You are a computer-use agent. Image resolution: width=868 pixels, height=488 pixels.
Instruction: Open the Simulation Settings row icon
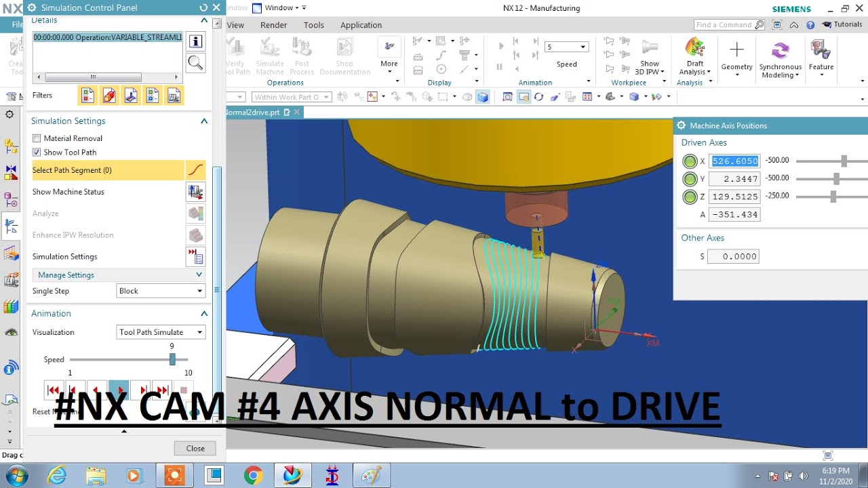pos(195,257)
